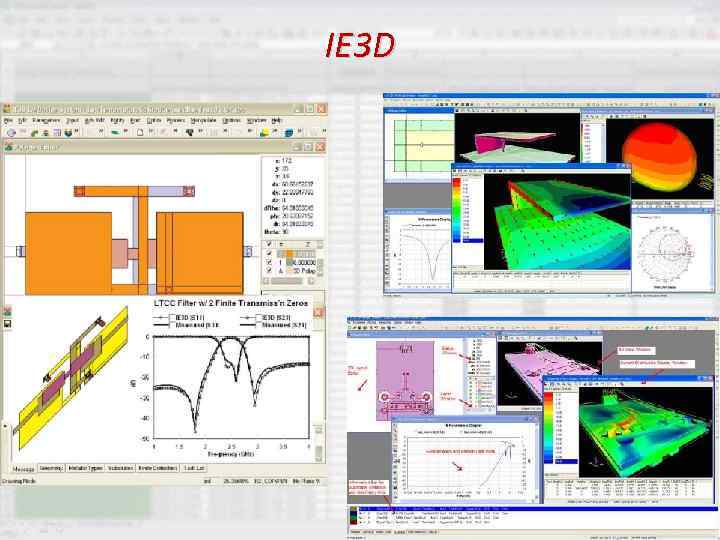This screenshot has width=720, height=540.
Task: Select the swatch beside the 4.000000 value
Action: click(x=290, y=262)
